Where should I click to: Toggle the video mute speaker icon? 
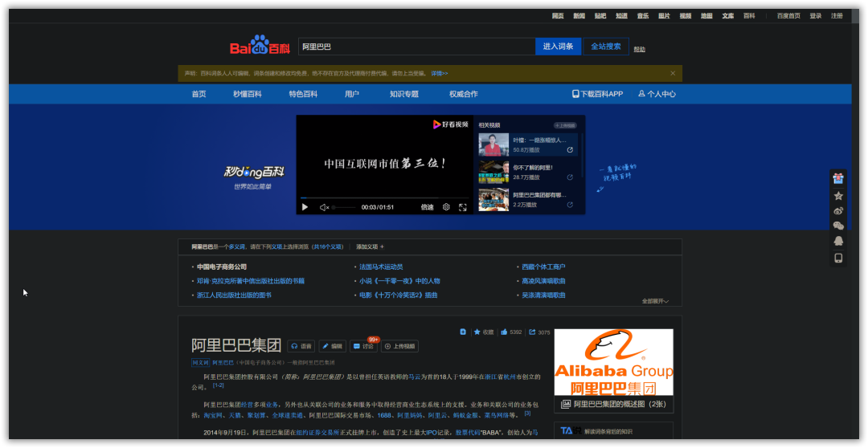pyautogui.click(x=325, y=207)
